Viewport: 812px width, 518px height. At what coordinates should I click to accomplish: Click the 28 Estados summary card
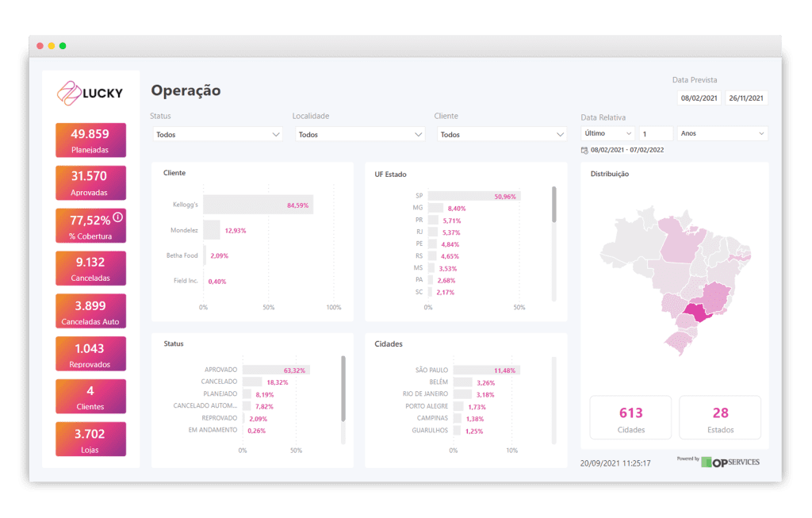point(719,417)
